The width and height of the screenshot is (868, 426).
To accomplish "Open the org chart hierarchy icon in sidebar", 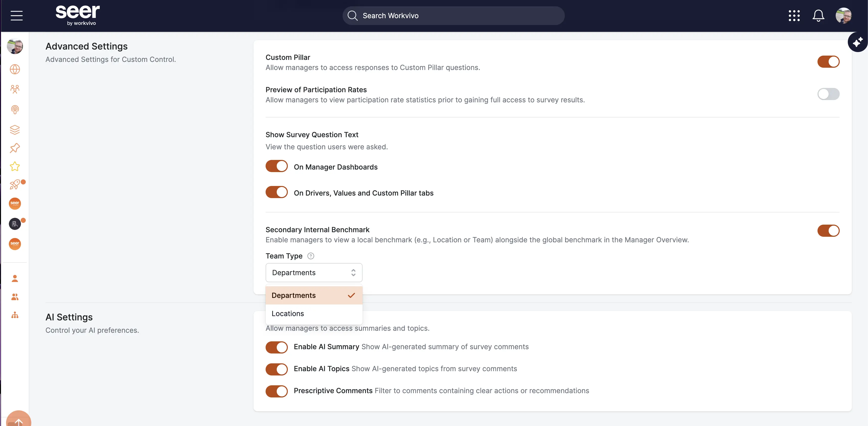I will tap(15, 315).
